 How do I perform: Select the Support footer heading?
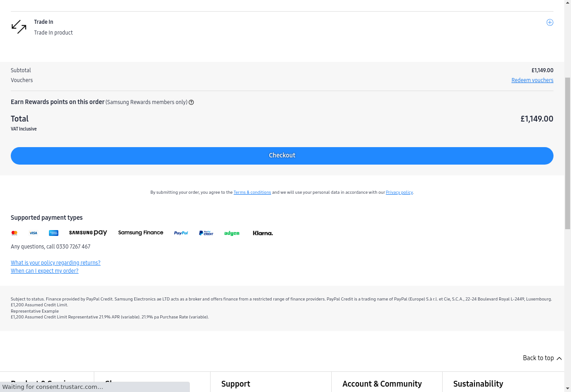pos(236,384)
